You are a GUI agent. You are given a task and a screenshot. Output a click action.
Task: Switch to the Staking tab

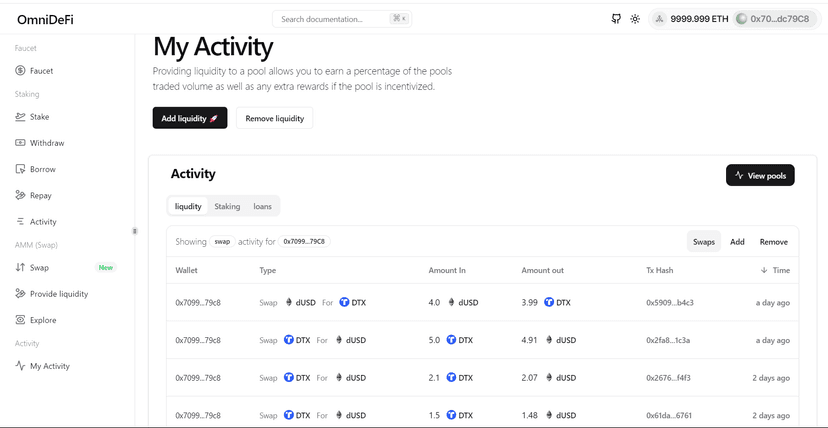pos(227,206)
